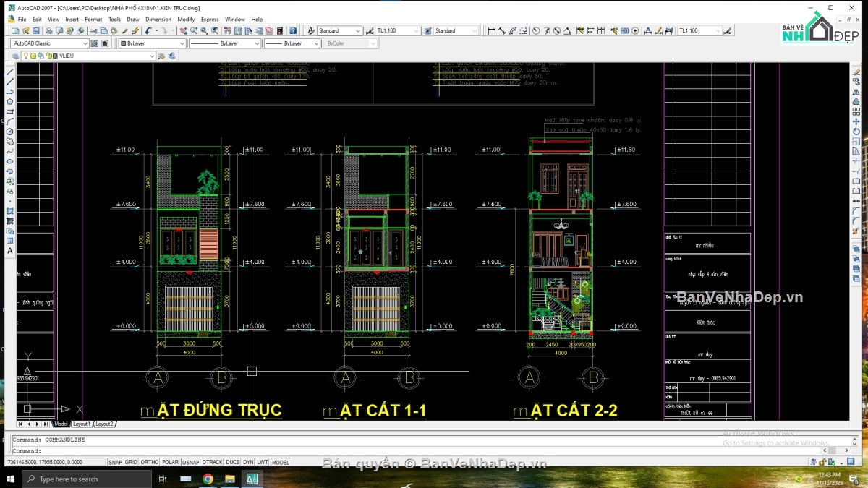Click the Plot (print) icon

[x=49, y=30]
